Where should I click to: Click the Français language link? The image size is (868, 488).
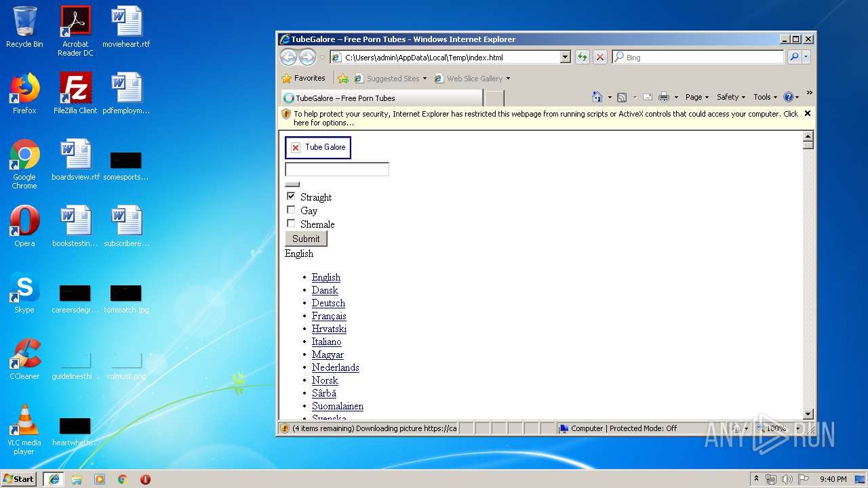click(x=329, y=316)
